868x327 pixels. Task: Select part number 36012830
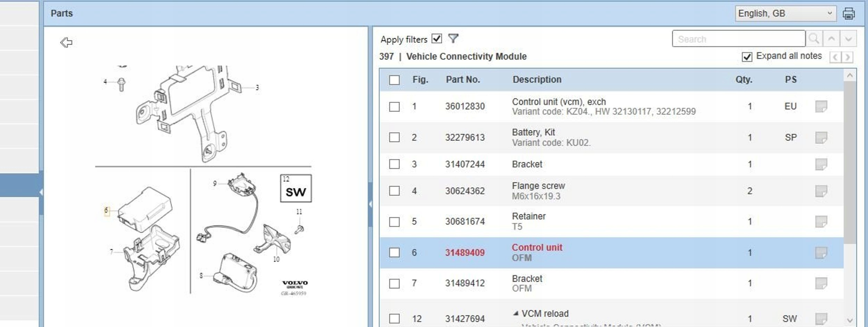point(465,106)
